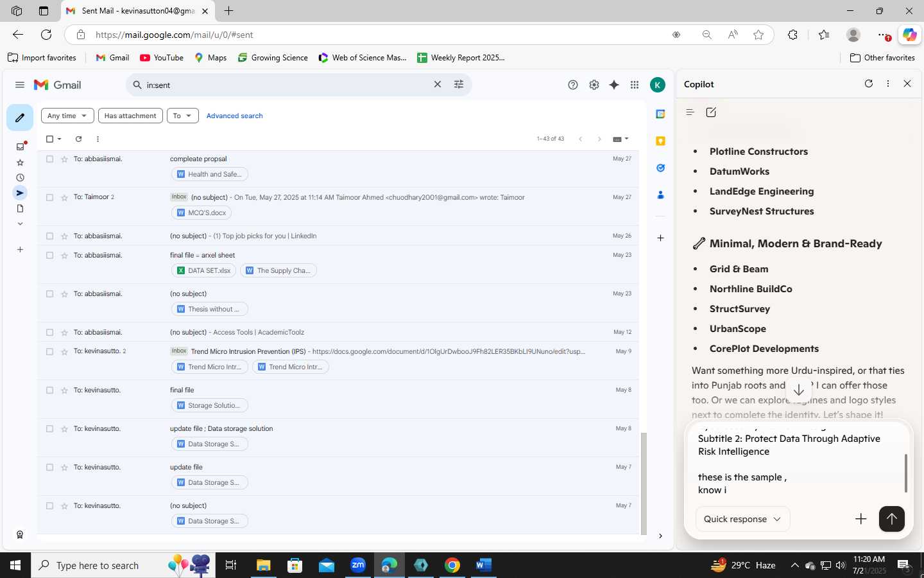Open Gmail bookmark in favorites bar
This screenshot has width=924, height=578.
click(x=112, y=58)
